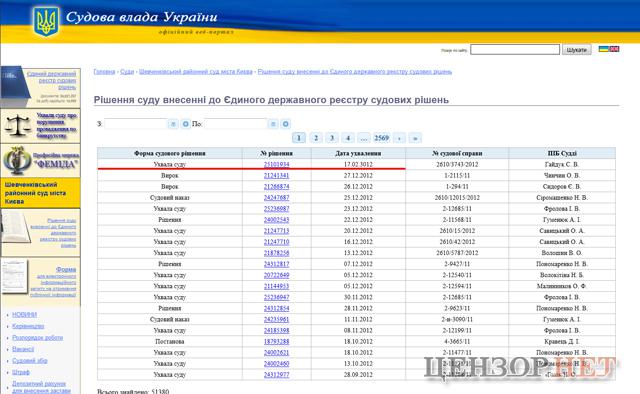This screenshot has width=640, height=394.
Task: Open decision number 24185398
Action: [x=276, y=330]
